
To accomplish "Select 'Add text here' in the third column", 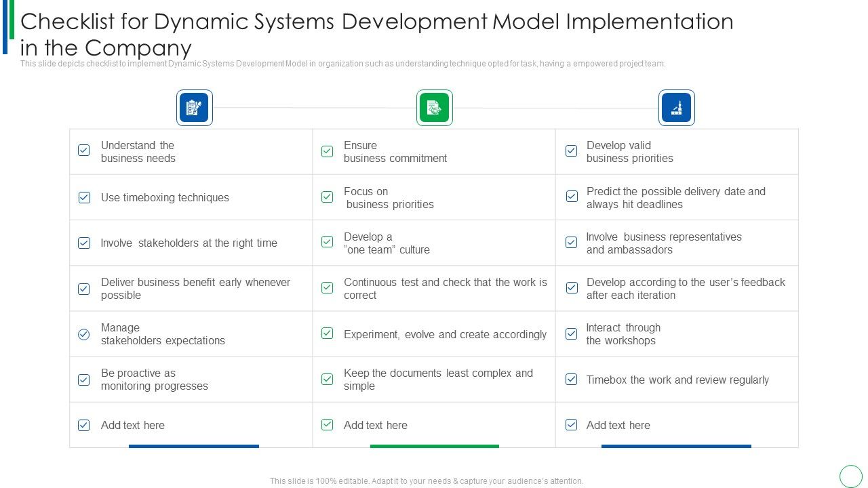I will [618, 426].
